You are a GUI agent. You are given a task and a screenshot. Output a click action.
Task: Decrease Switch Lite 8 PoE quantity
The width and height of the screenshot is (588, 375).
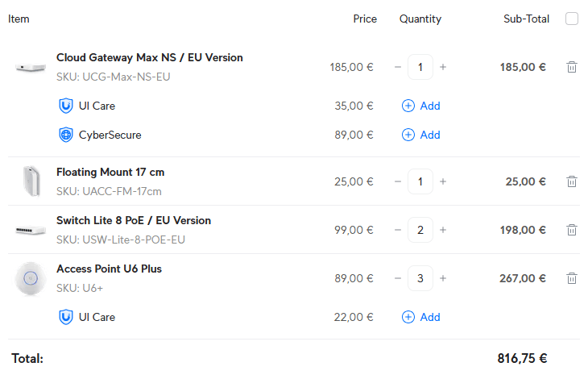pos(398,230)
